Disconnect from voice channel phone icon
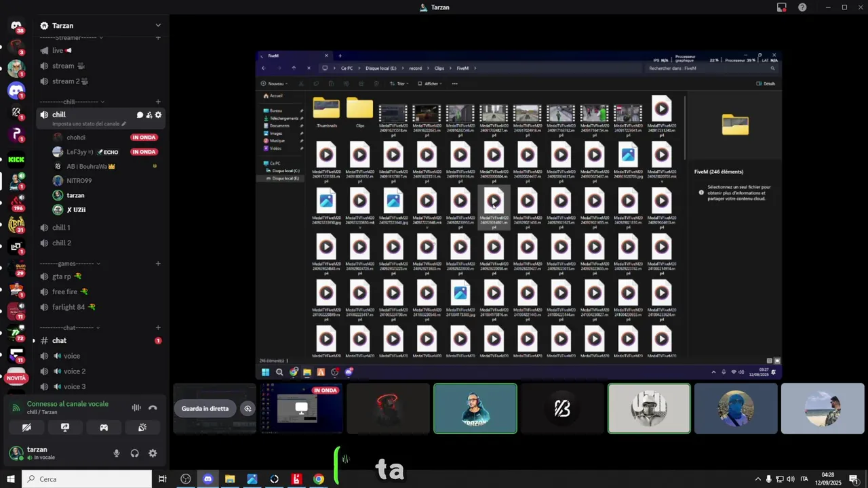This screenshot has height=488, width=868. point(153,407)
